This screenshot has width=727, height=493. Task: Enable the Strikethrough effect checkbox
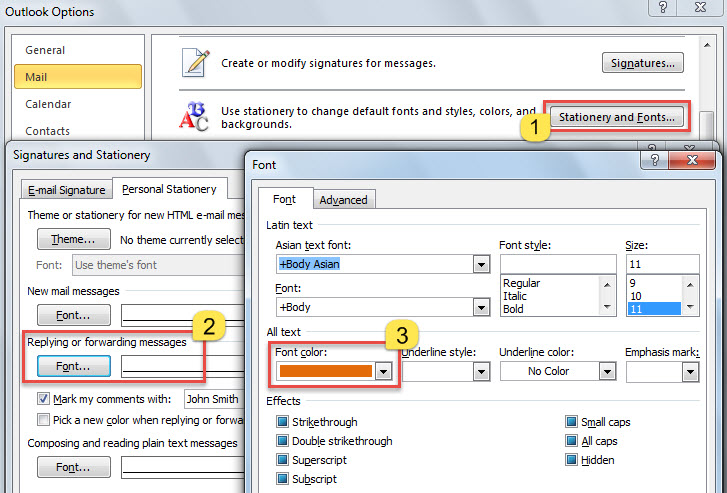[283, 422]
